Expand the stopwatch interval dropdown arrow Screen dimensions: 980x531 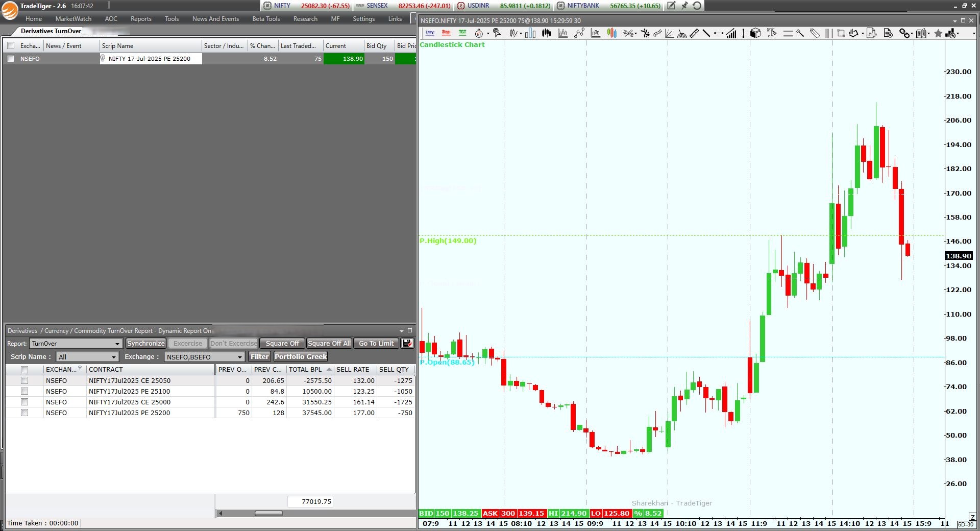point(488,34)
